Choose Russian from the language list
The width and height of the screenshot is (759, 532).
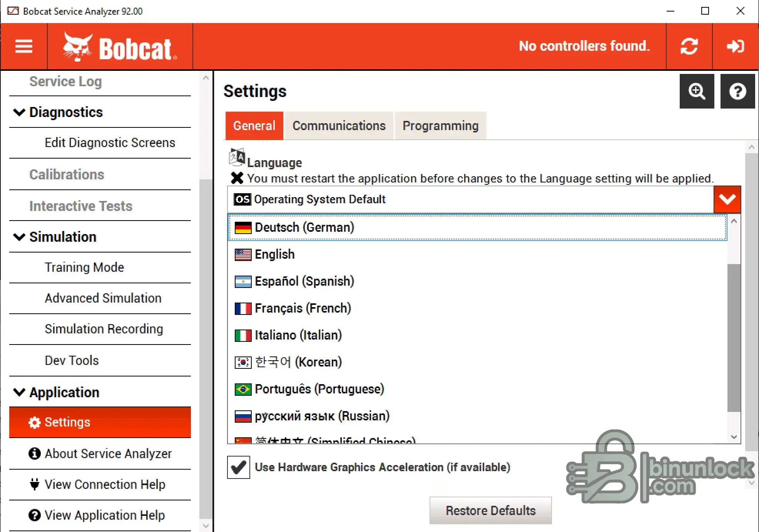[x=477, y=416]
